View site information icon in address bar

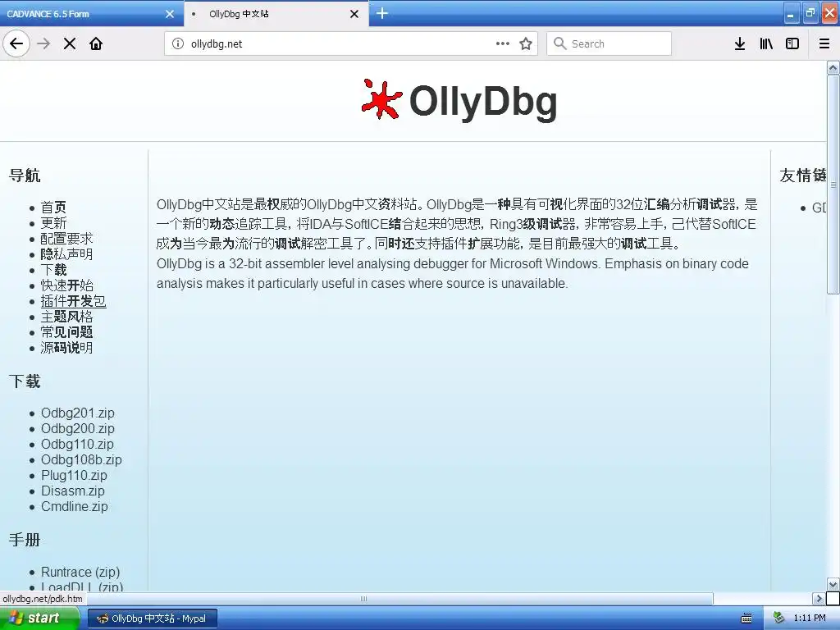pyautogui.click(x=178, y=43)
